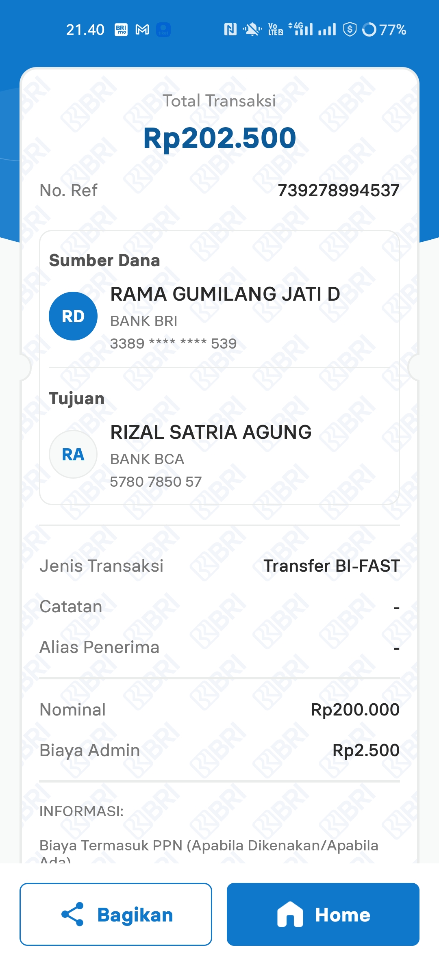Tap the vibrate/muted bell status icon
Viewport: 439px width, 980px height.
[x=252, y=30]
